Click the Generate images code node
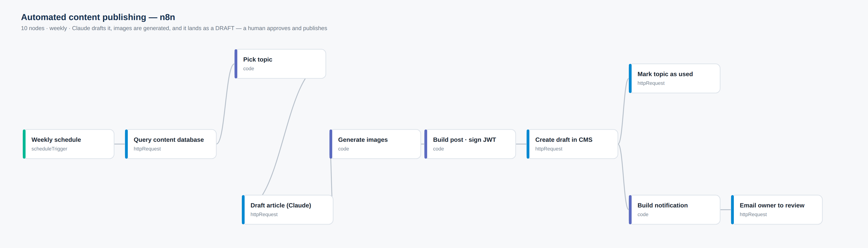The image size is (868, 248). (x=375, y=144)
